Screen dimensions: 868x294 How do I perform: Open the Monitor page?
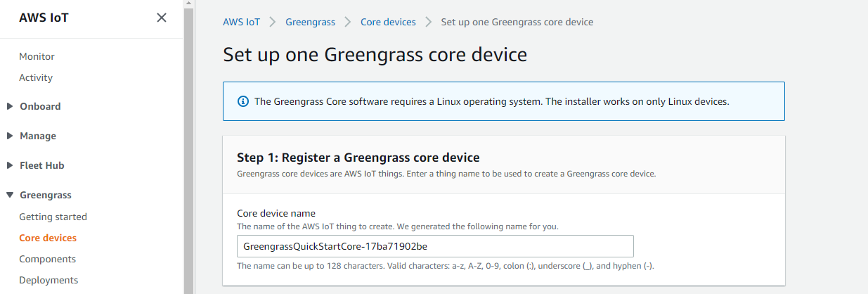tap(37, 56)
